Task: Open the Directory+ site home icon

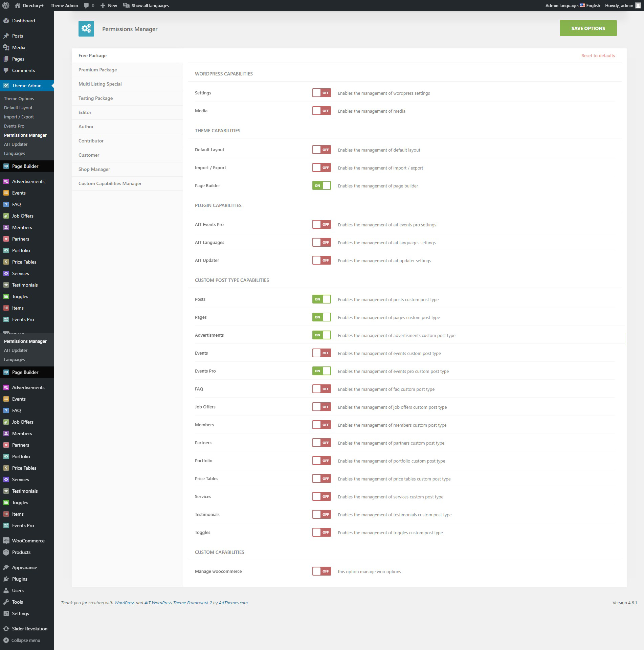Action: [17, 5]
